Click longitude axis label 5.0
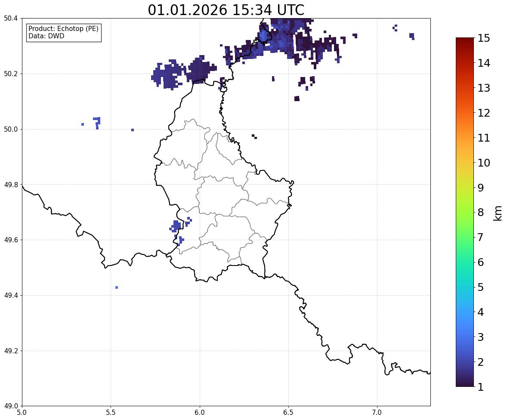 point(22,413)
